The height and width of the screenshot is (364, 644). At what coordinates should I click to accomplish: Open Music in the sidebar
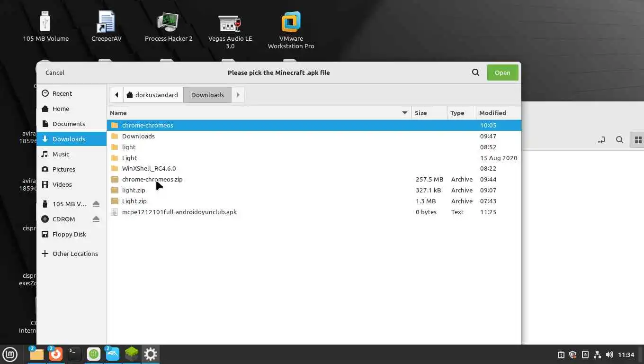72,154
